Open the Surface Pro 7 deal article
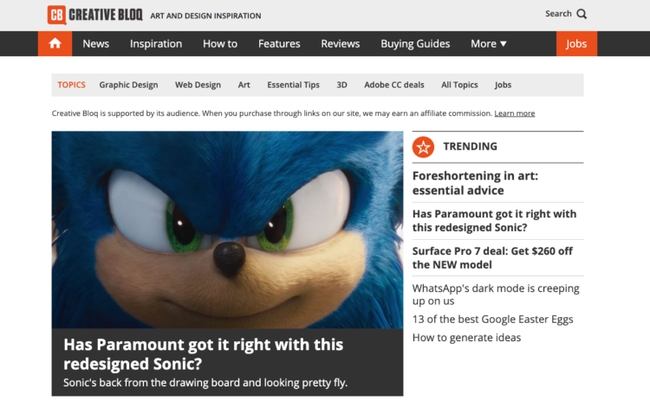This screenshot has width=650, height=401. click(492, 258)
